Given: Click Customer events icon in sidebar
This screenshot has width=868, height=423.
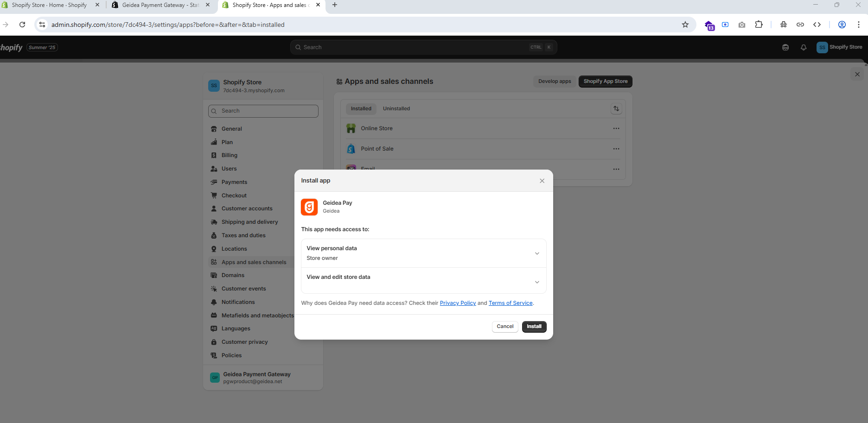Looking at the screenshot, I should [214, 289].
